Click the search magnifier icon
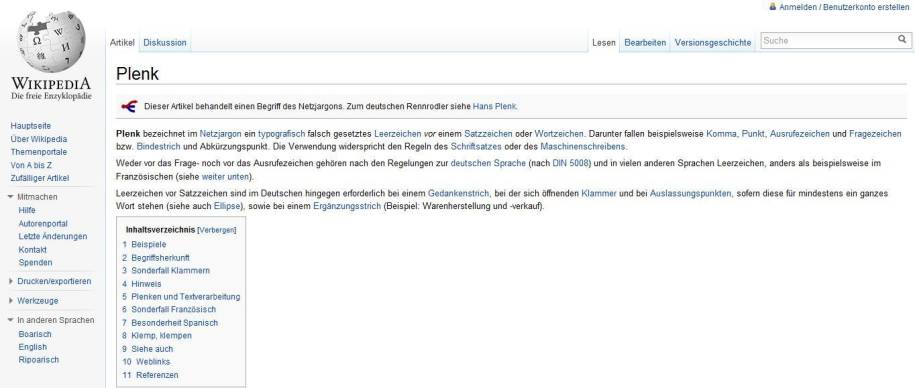The image size is (915, 388). [902, 40]
